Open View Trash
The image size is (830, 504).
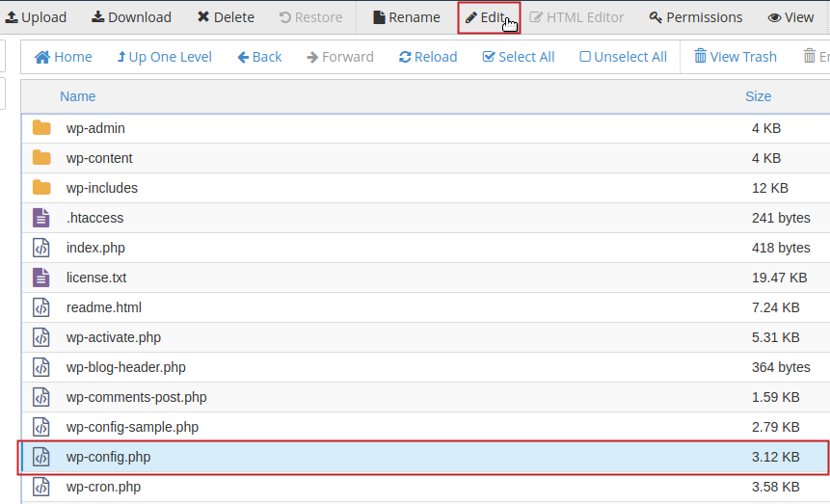pos(735,57)
